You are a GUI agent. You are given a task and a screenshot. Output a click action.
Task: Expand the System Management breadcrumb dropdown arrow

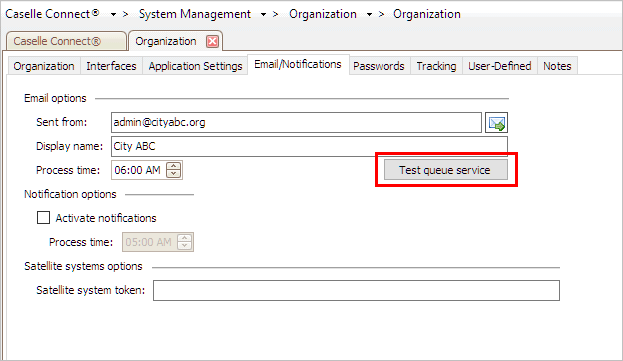(x=263, y=14)
